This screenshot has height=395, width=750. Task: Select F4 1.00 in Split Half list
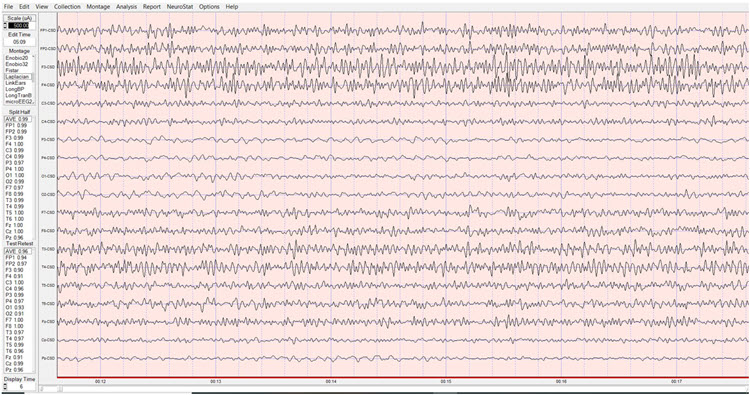(14, 144)
